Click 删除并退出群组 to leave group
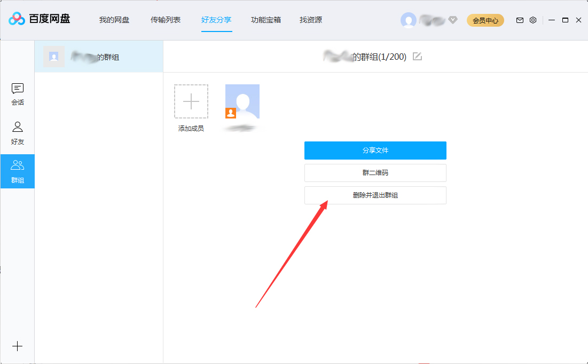Screen dimensions: 588x364 click(x=375, y=195)
